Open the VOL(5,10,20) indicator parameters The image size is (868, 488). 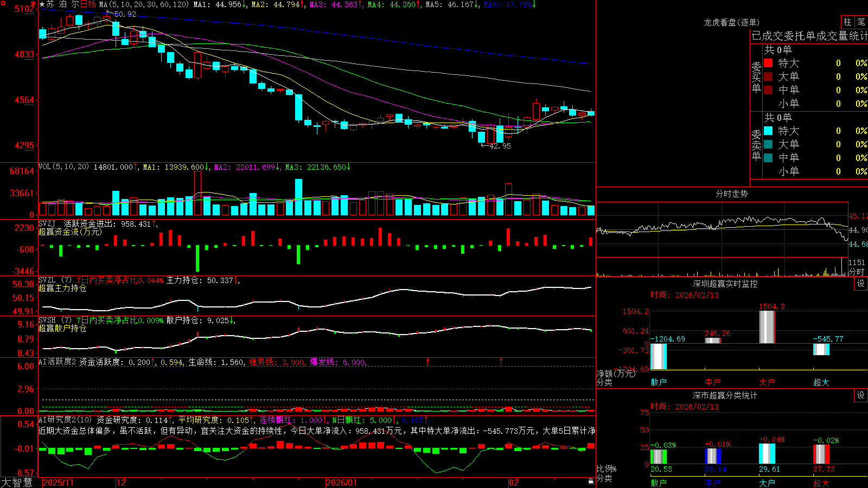pos(63,167)
